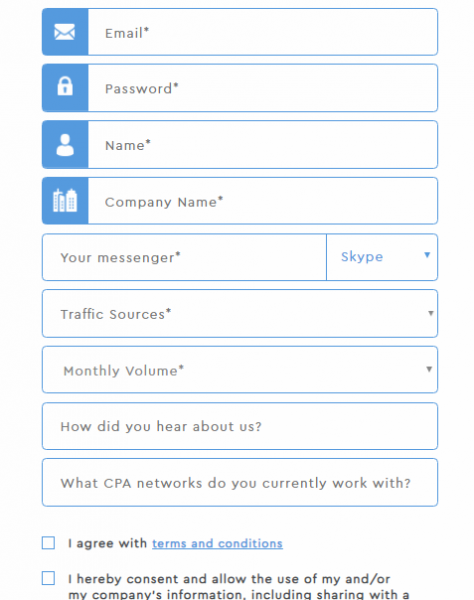Click the envelope icon beside Email
Image resolution: width=474 pixels, height=600 pixels.
(x=65, y=32)
